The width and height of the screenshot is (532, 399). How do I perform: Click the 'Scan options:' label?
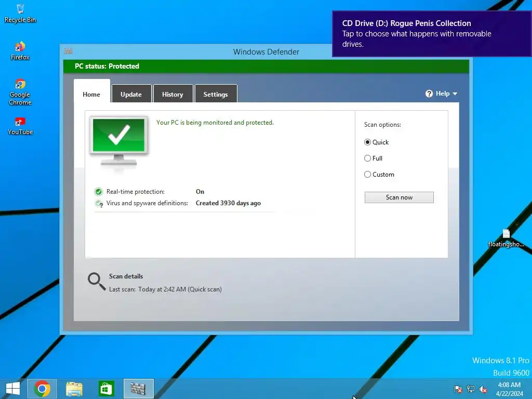382,125
